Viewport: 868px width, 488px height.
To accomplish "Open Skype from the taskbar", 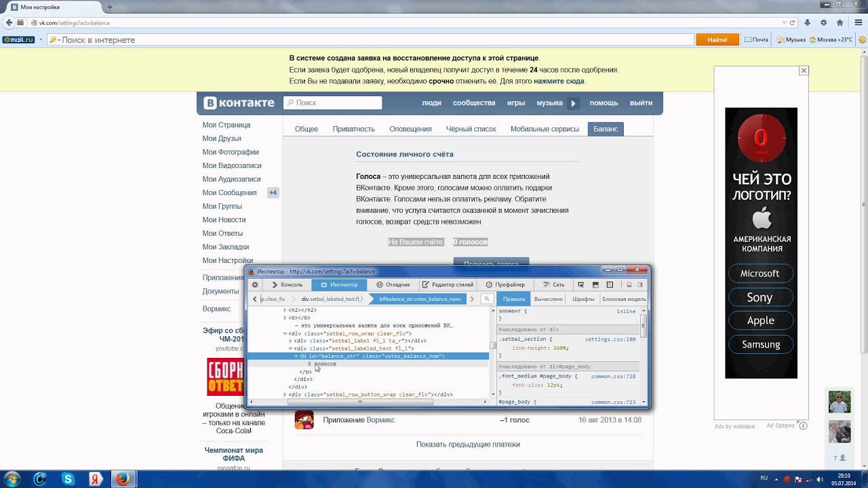I will click(x=68, y=479).
